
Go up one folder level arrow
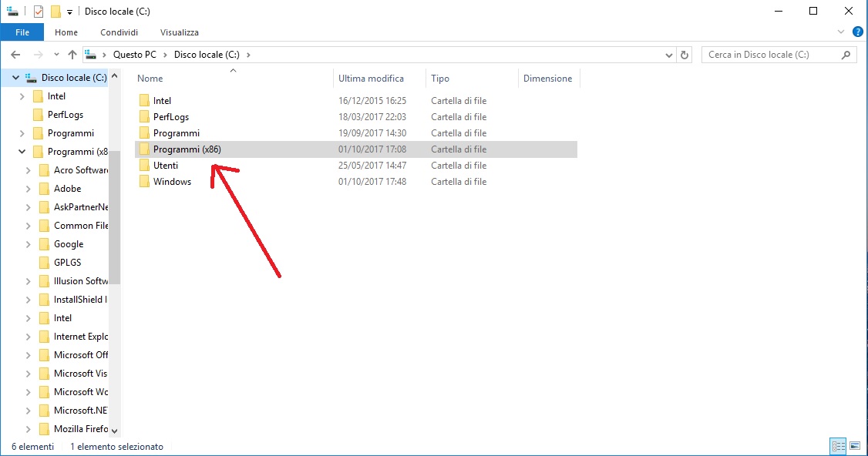72,55
